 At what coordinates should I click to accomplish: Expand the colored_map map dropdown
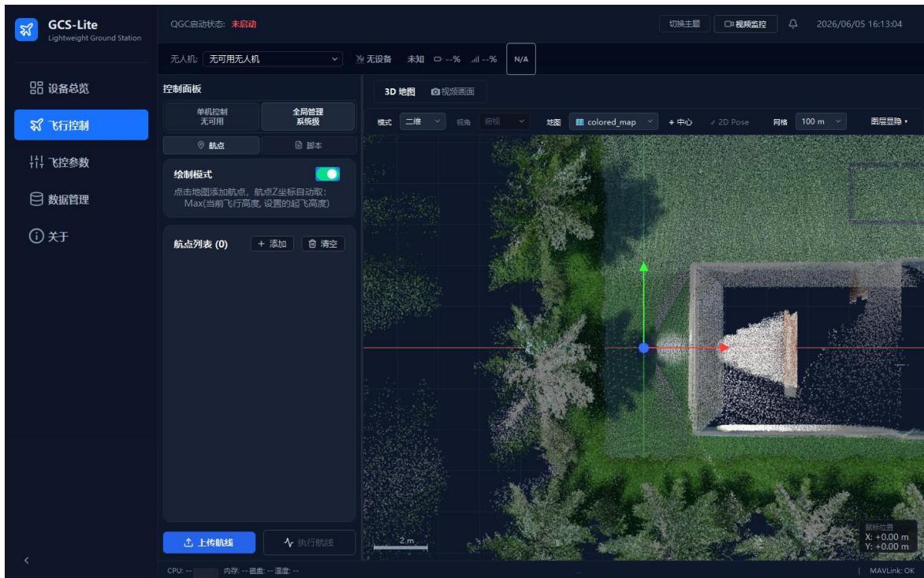pyautogui.click(x=613, y=122)
